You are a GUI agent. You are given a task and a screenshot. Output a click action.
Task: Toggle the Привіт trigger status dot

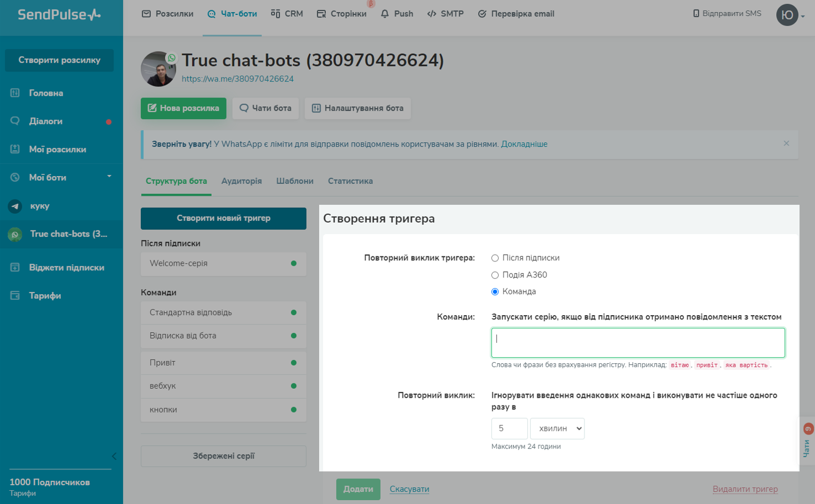pyautogui.click(x=294, y=363)
